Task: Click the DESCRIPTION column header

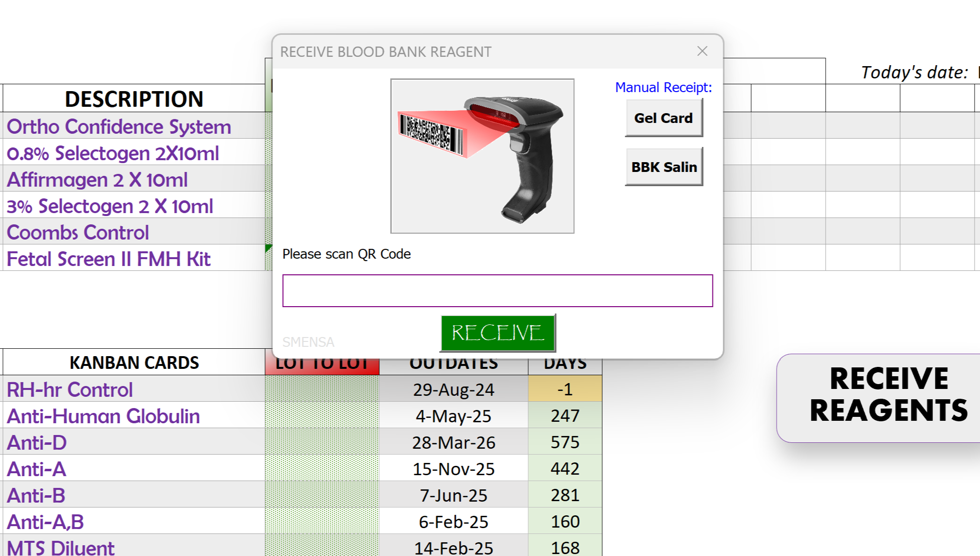Action: pos(134,99)
